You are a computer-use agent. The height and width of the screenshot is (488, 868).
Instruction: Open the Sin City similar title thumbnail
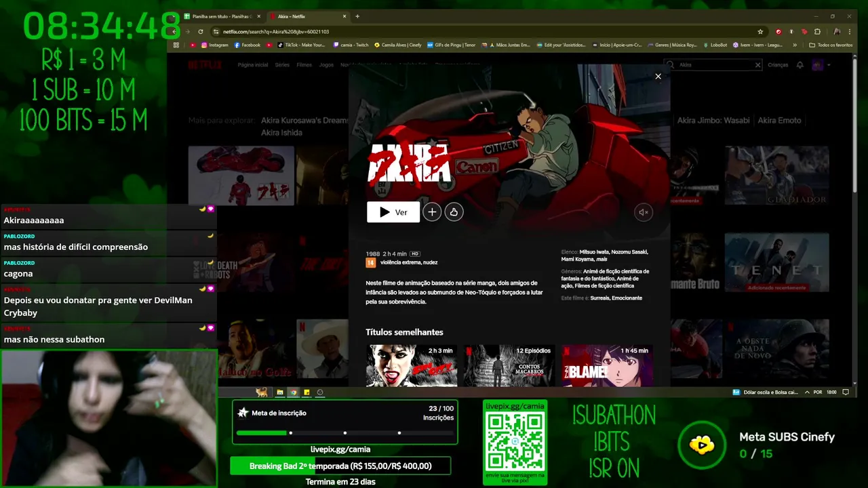tap(412, 366)
